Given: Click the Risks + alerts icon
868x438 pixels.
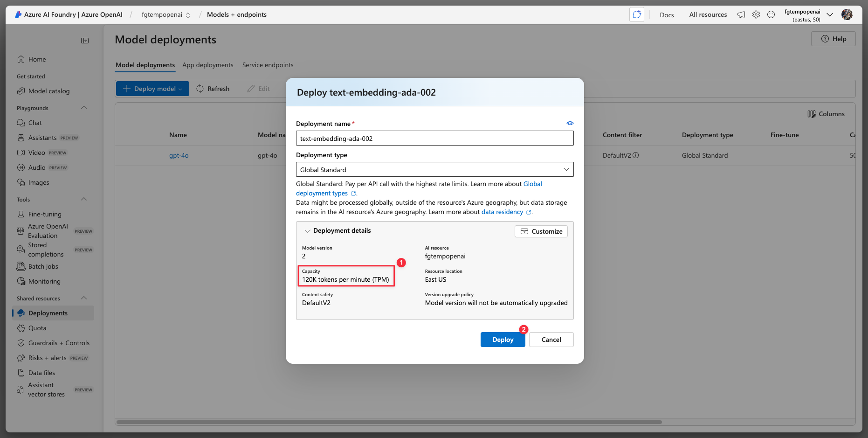Looking at the screenshot, I should (21, 358).
